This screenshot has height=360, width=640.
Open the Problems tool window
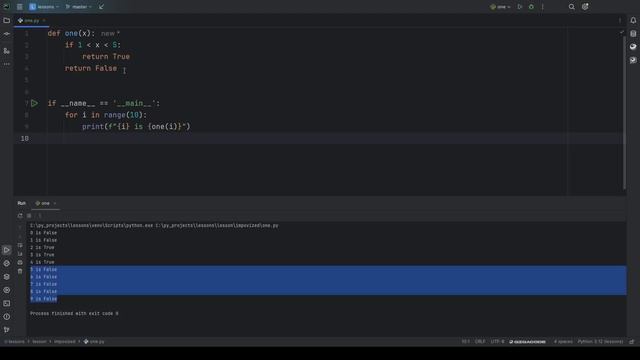point(7,317)
